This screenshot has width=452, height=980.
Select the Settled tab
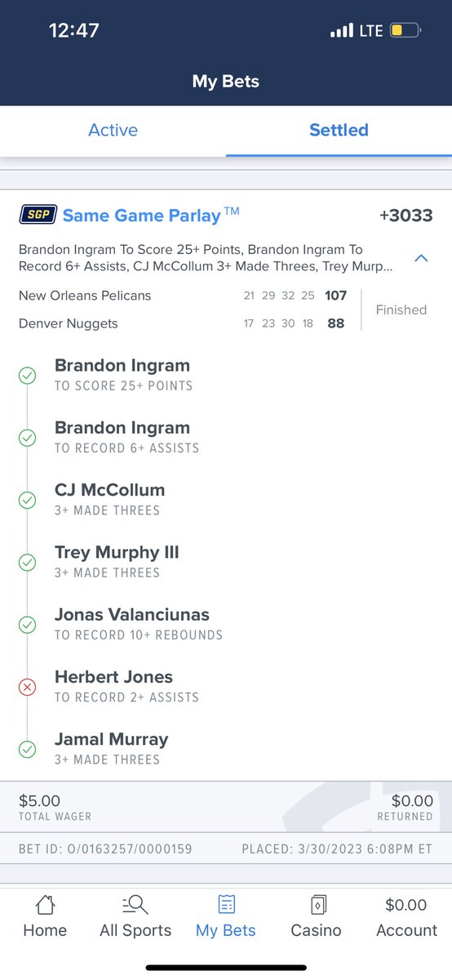tap(339, 130)
